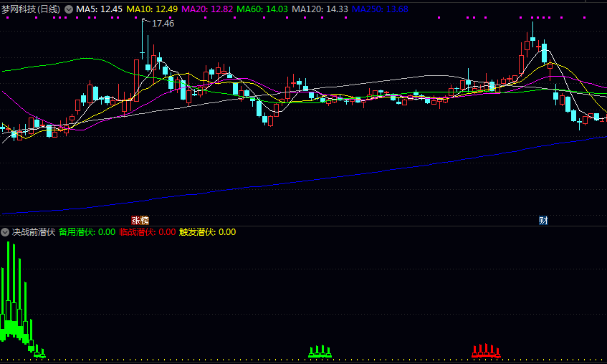Expand the 决战前潜伏 indicator settings chevron
The width and height of the screenshot is (607, 364).
coord(5,232)
